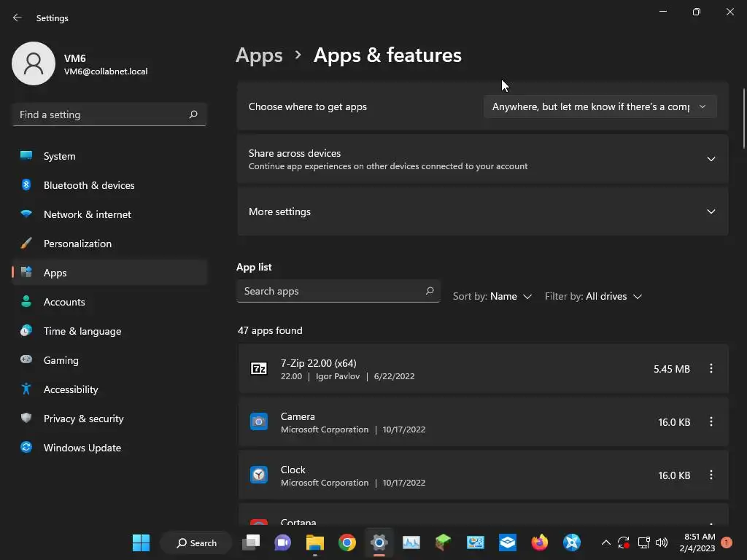Image resolution: width=747 pixels, height=560 pixels.
Task: Click the magnifier in Find a setting
Action: (x=193, y=114)
